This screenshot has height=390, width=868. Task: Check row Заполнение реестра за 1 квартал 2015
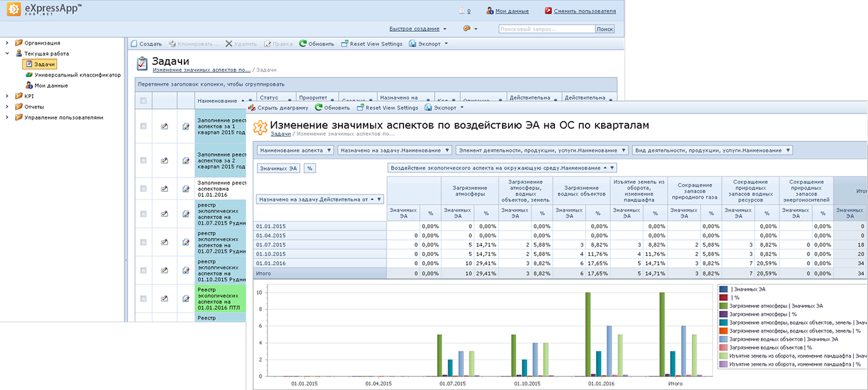[x=143, y=126]
